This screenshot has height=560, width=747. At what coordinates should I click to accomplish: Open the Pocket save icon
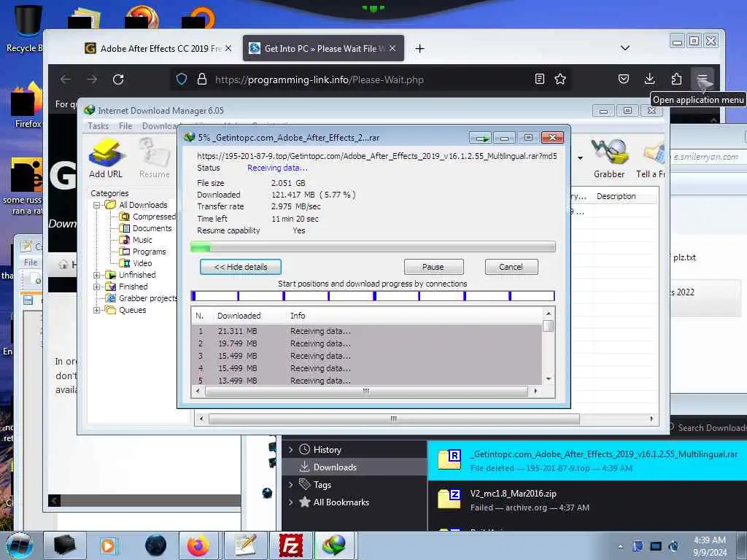624,79
